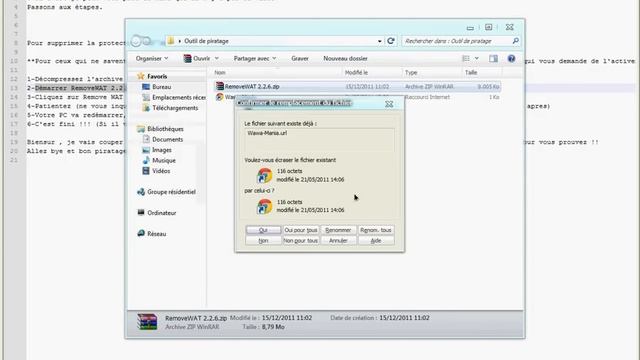
Task: Sort files by the Type column
Action: click(x=411, y=72)
